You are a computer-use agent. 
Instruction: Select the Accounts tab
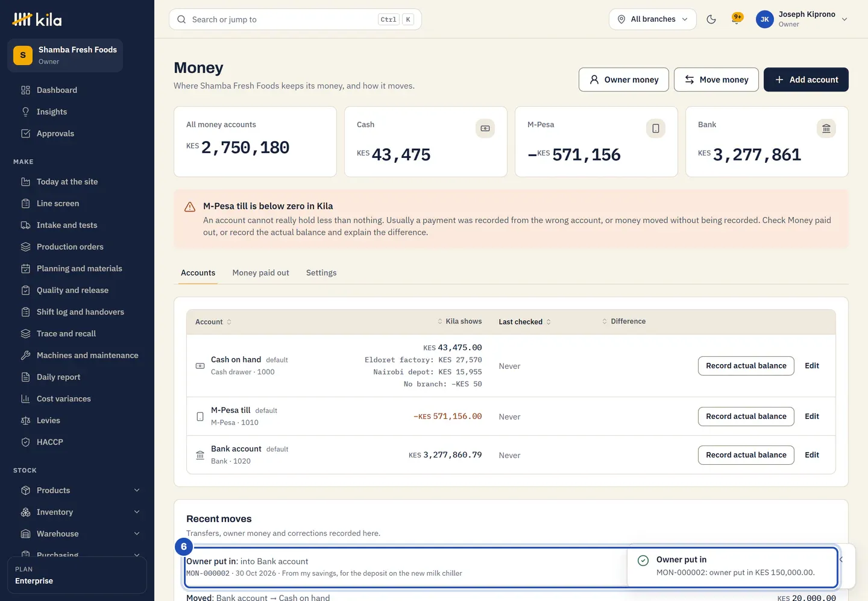[198, 272]
